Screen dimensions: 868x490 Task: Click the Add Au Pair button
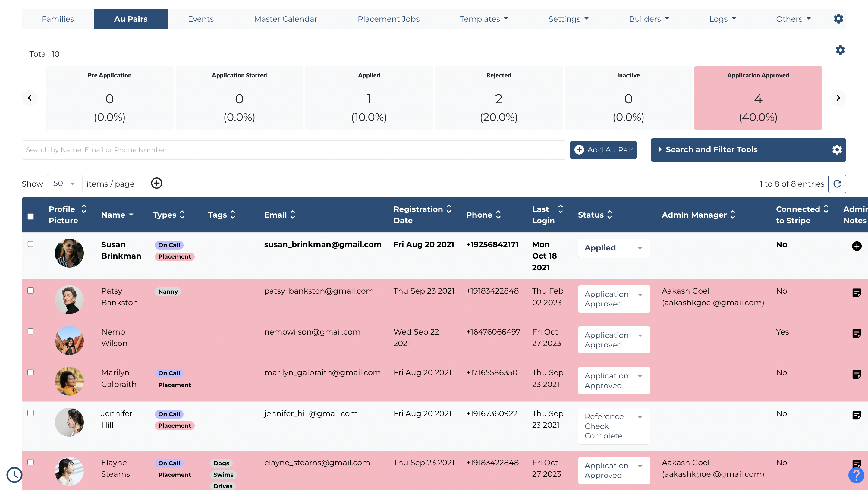[x=603, y=150]
